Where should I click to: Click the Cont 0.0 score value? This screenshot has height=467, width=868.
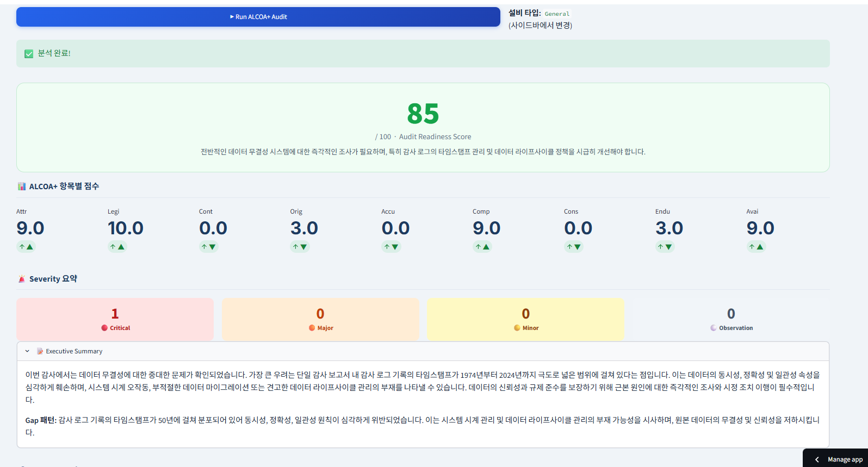point(213,228)
